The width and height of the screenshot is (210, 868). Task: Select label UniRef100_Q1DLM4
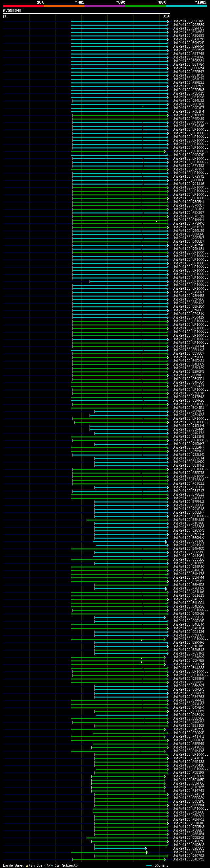(x=188, y=426)
